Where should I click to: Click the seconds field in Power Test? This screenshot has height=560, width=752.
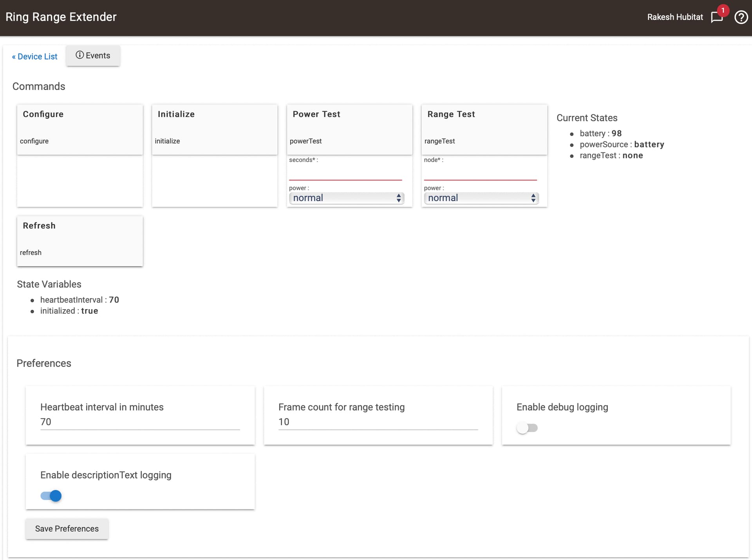(345, 173)
